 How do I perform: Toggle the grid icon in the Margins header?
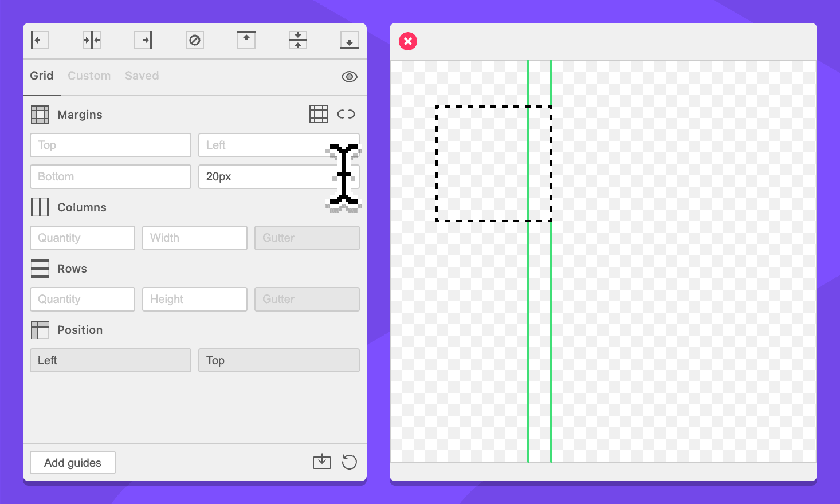(x=319, y=114)
